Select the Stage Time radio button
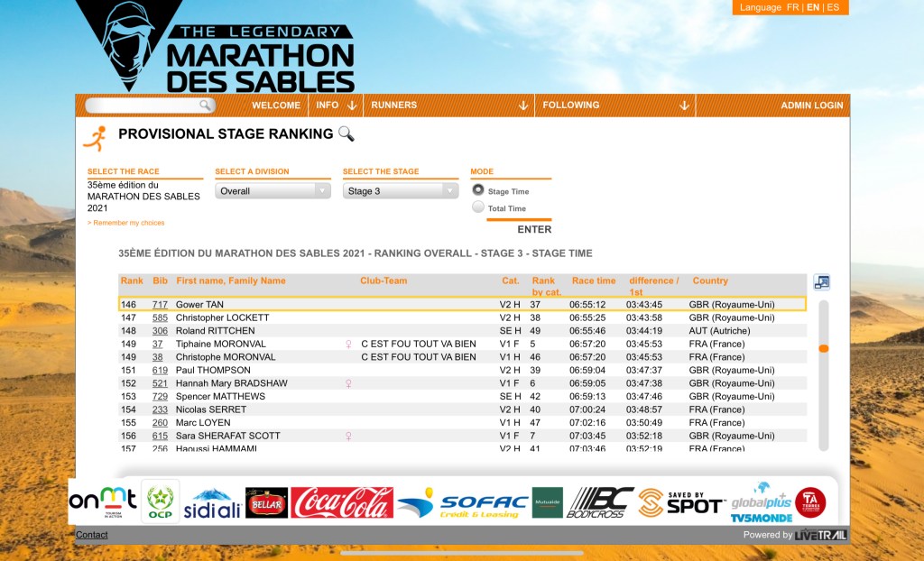The image size is (924, 561). [478, 190]
